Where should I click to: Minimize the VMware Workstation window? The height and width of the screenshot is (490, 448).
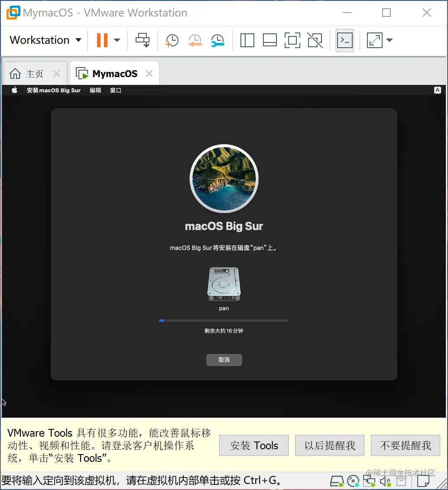(347, 13)
